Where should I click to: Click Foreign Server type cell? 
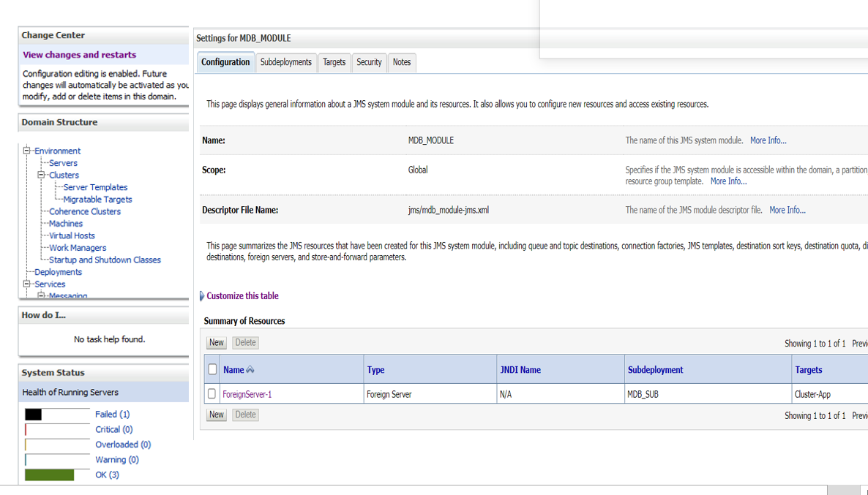pos(389,394)
